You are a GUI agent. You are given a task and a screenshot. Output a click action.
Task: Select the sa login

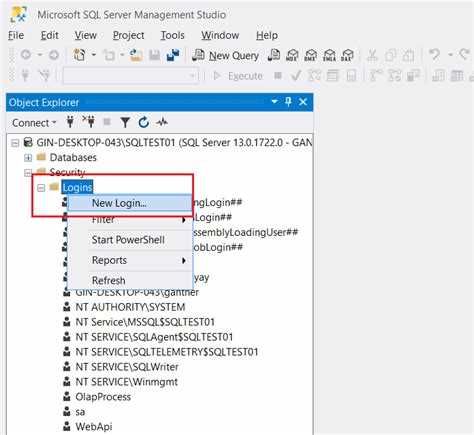[x=80, y=412]
